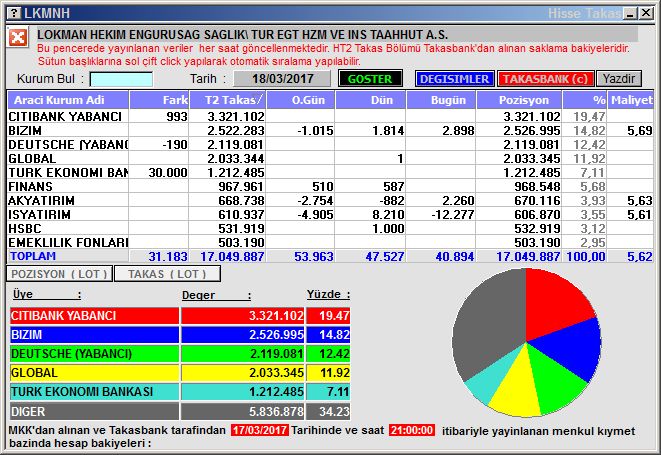Screen dimensions: 661x455
Task: Click percentage 19,47 in CITIBANK table row
Action: pyautogui.click(x=589, y=116)
